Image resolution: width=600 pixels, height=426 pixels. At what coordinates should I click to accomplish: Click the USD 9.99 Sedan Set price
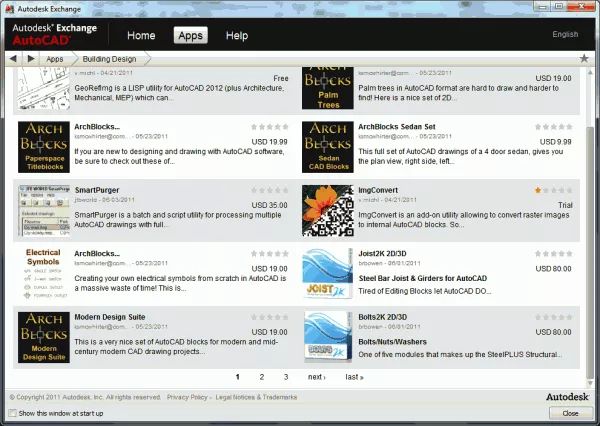(555, 142)
